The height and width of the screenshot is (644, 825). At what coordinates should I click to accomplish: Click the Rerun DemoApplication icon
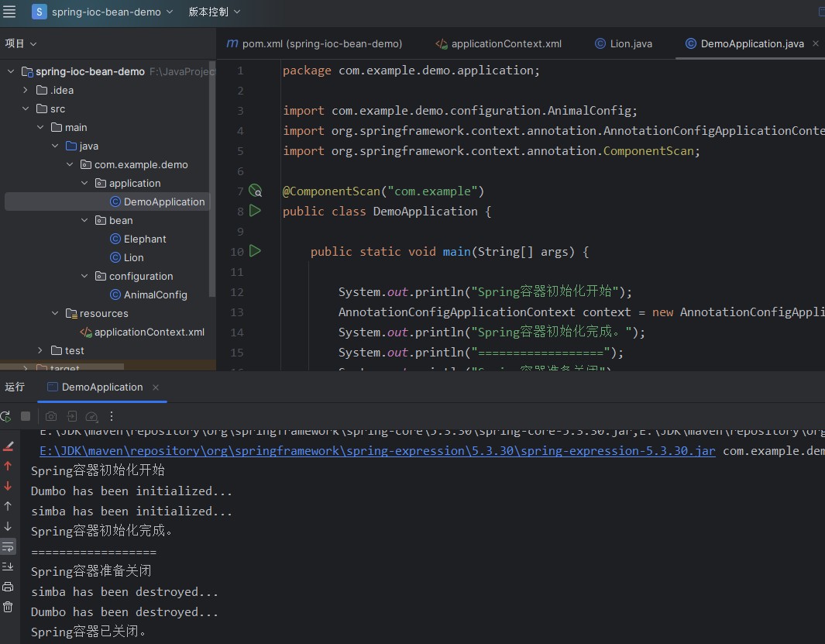(x=5, y=416)
